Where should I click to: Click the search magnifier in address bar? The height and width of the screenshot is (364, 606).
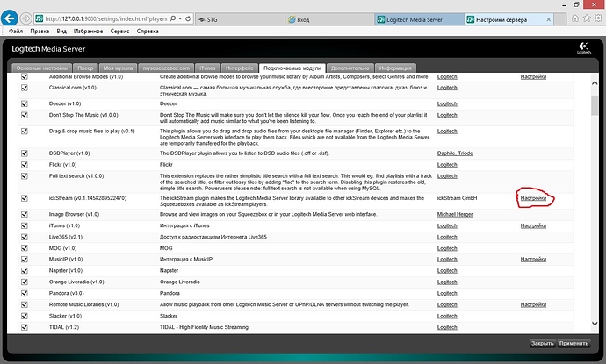point(173,18)
